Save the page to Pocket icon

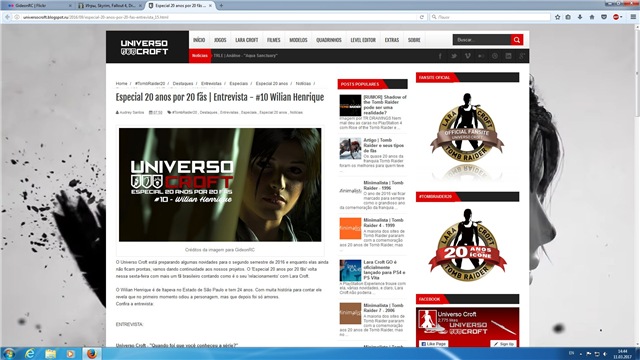pyautogui.click(x=604, y=17)
